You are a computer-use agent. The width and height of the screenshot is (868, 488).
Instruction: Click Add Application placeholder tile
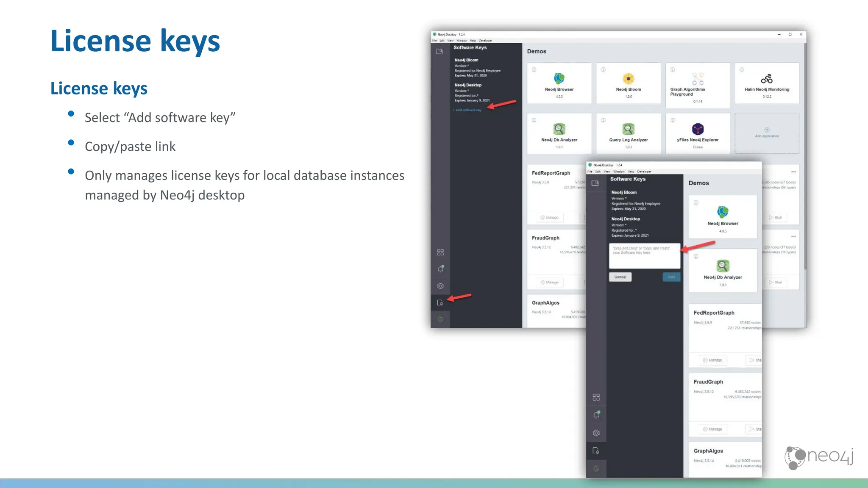click(x=767, y=133)
